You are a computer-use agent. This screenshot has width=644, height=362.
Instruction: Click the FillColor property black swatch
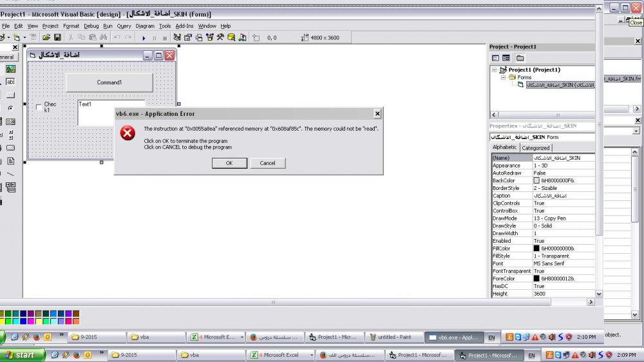tap(536, 248)
